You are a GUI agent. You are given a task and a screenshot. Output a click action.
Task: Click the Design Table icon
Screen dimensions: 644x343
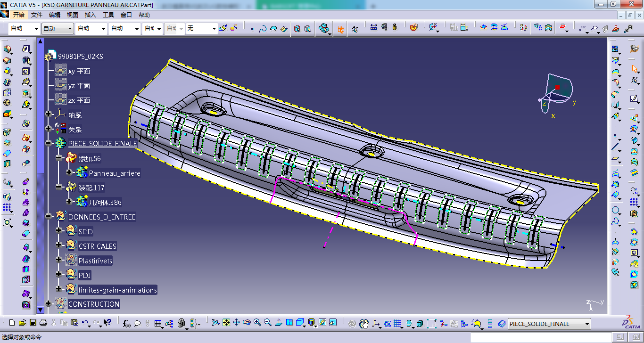(158, 323)
